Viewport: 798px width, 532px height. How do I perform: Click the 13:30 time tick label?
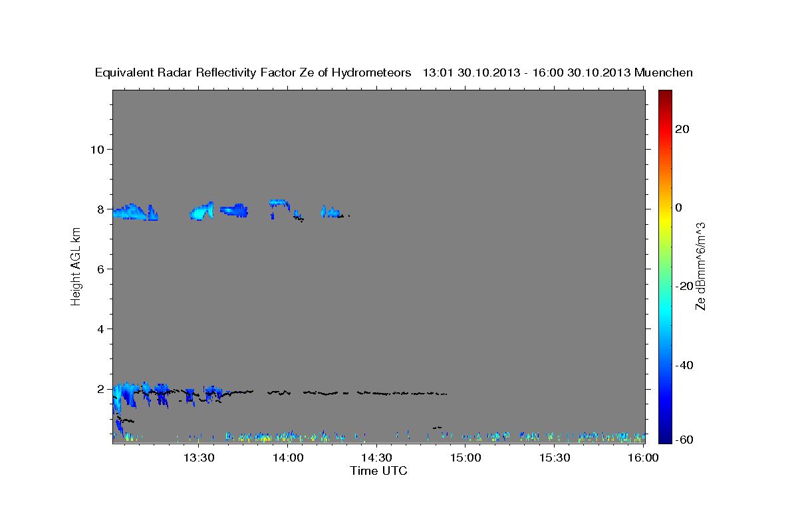coord(199,458)
